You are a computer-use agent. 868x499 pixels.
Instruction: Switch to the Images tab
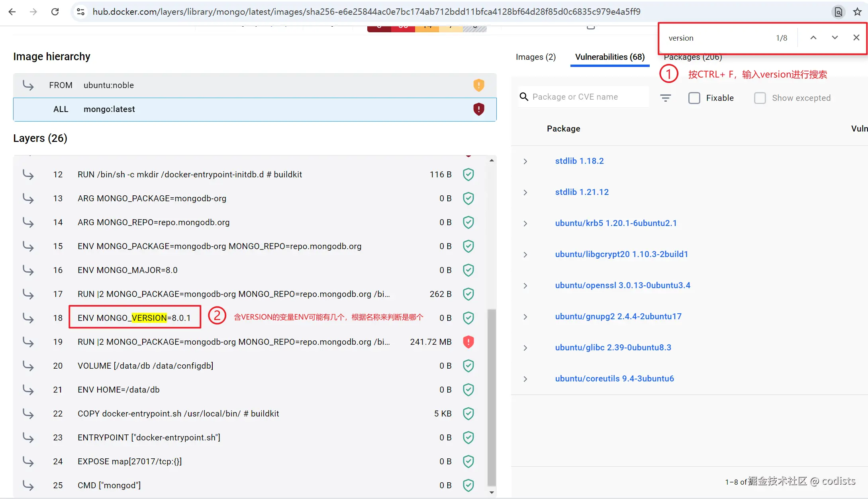pos(535,57)
